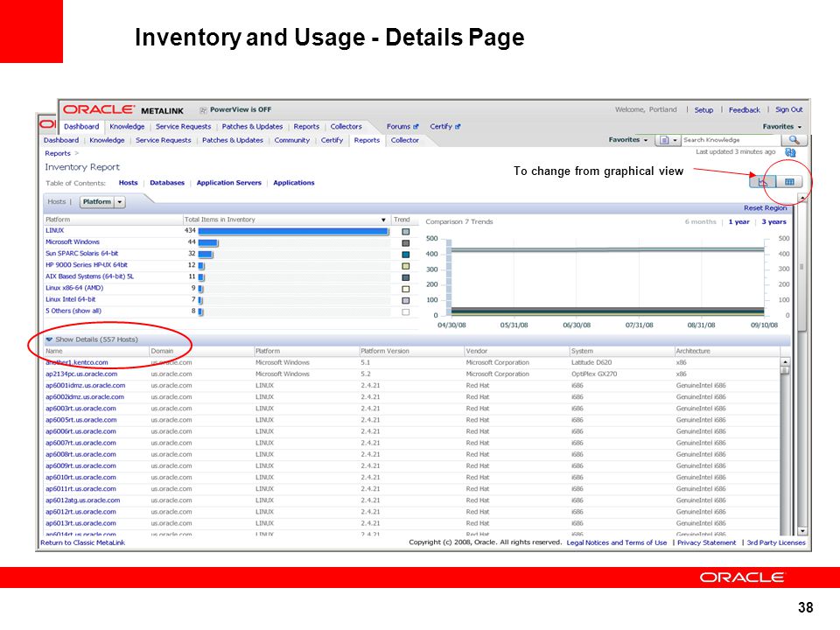
Task: Open the Platform dropdown arrow
Action: [x=120, y=202]
